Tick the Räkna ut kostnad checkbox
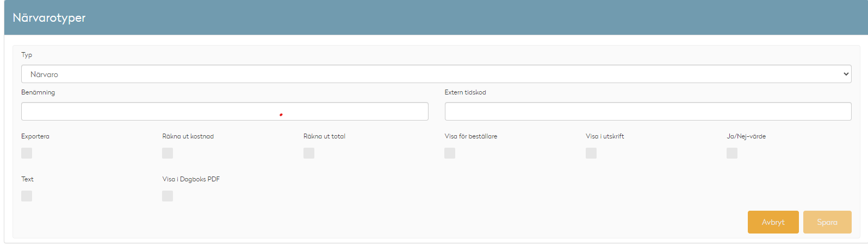The width and height of the screenshot is (868, 246). tap(168, 153)
